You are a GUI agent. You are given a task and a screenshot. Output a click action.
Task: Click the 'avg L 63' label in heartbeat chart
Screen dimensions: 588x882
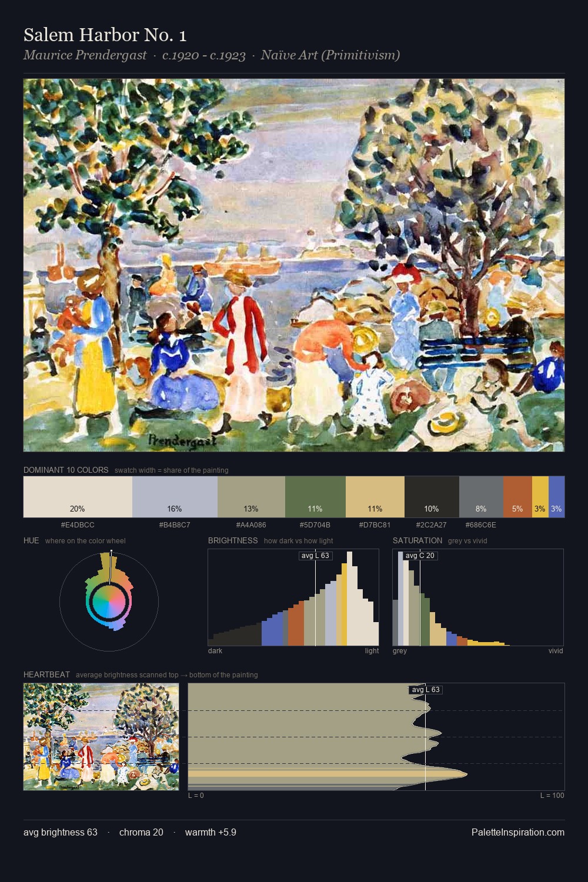tap(426, 690)
